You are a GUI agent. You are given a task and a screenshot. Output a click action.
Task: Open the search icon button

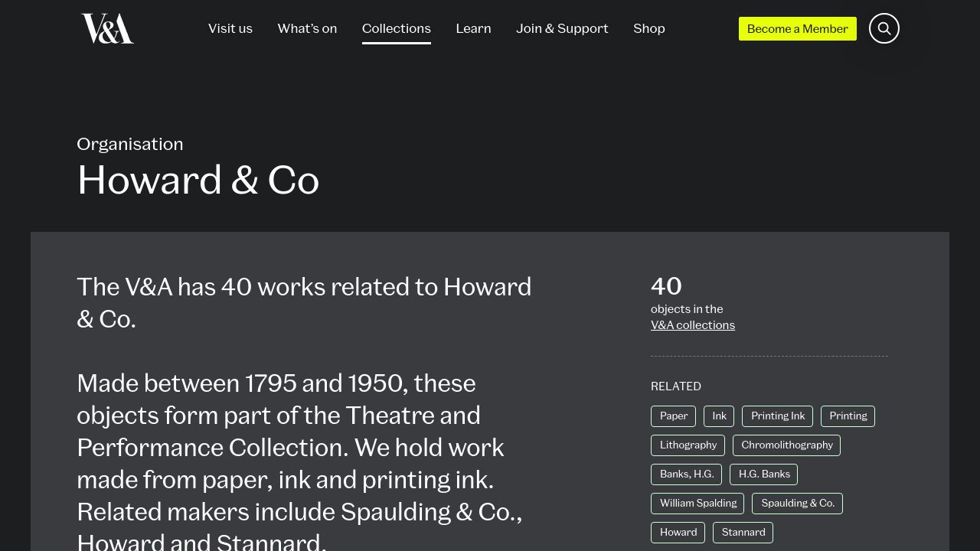pos(884,28)
